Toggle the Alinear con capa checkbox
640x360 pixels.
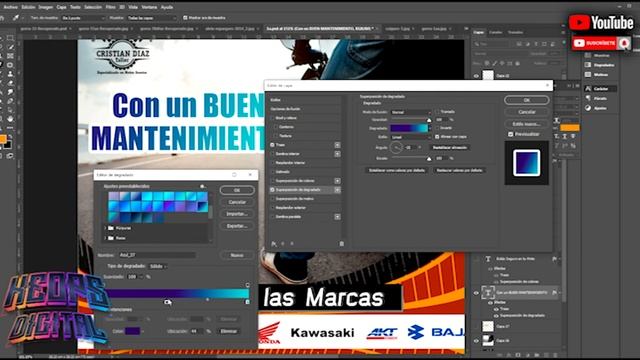tap(437, 137)
